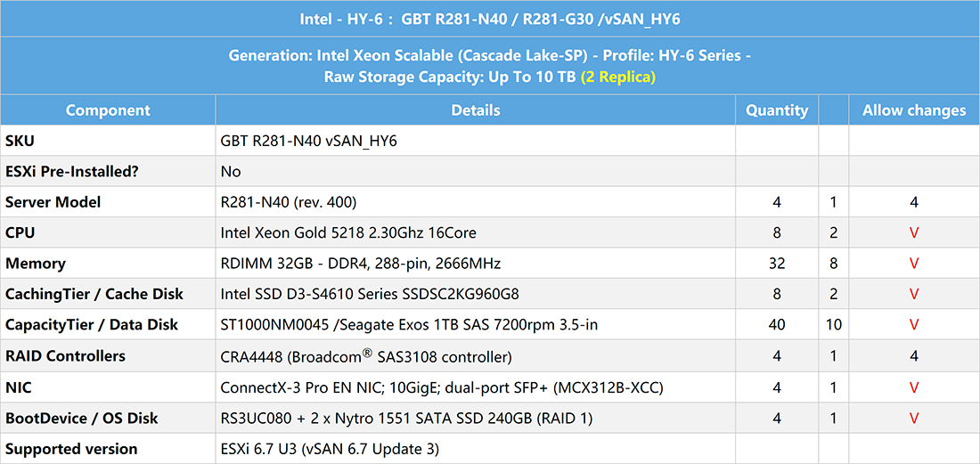Click the red V in the NIC row

pos(914,387)
